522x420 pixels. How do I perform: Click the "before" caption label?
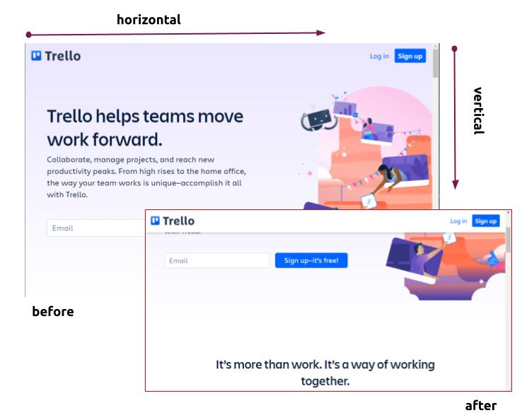(x=53, y=311)
